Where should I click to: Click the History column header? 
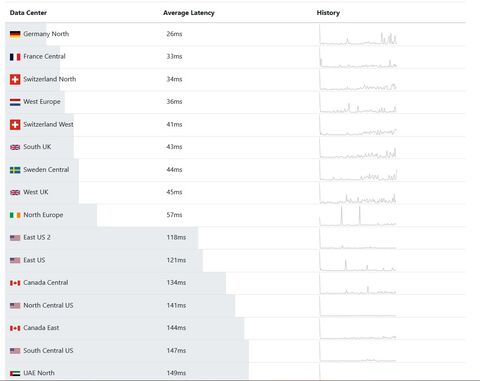328,13
